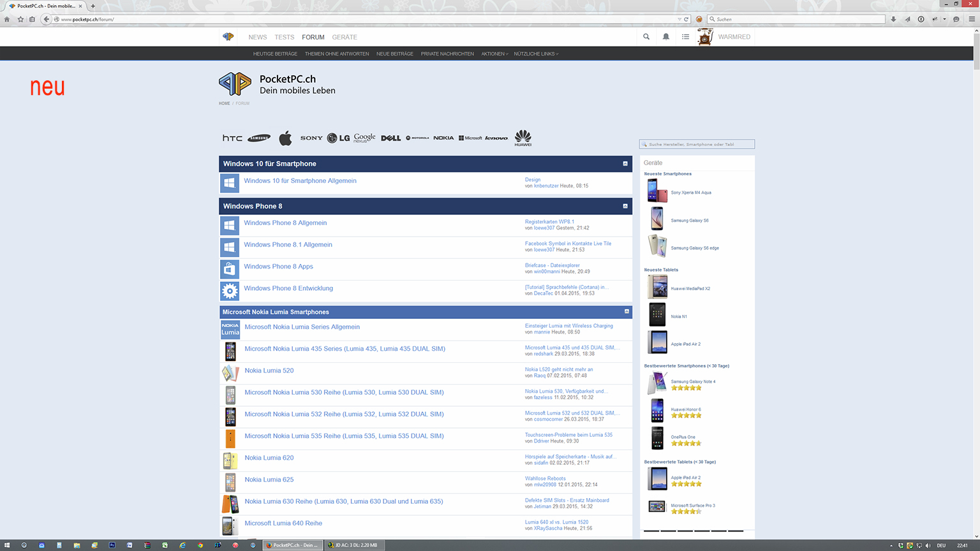Open the Firefox hamburger menu
The height and width of the screenshot is (551, 980).
[x=972, y=19]
